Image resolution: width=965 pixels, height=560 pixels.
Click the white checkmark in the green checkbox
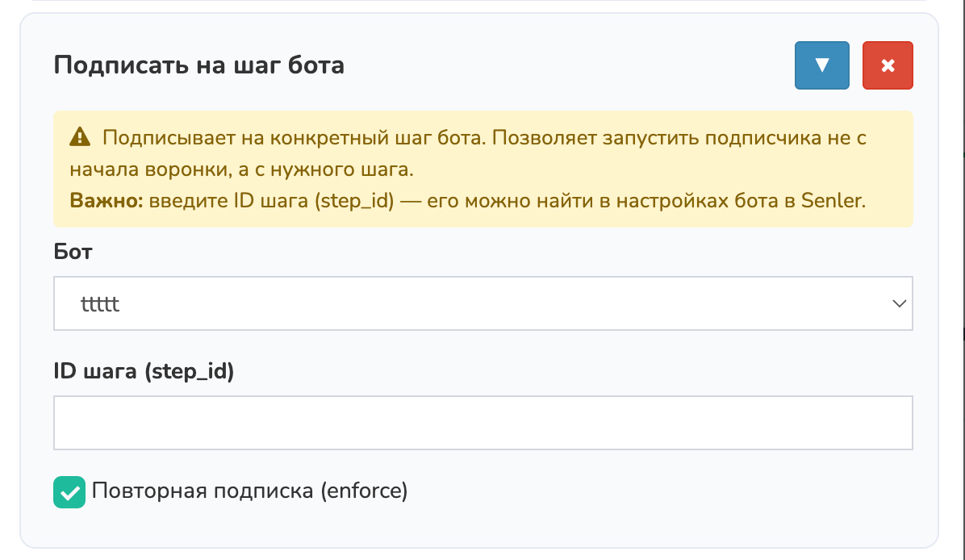click(x=70, y=491)
